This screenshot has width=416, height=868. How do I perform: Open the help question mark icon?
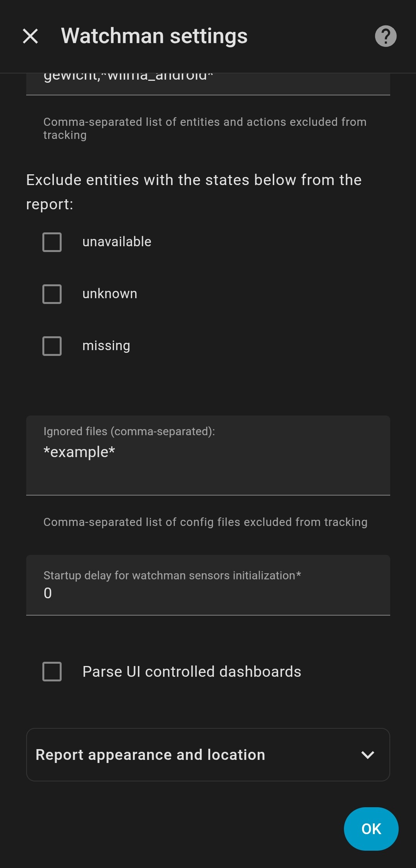pos(386,36)
